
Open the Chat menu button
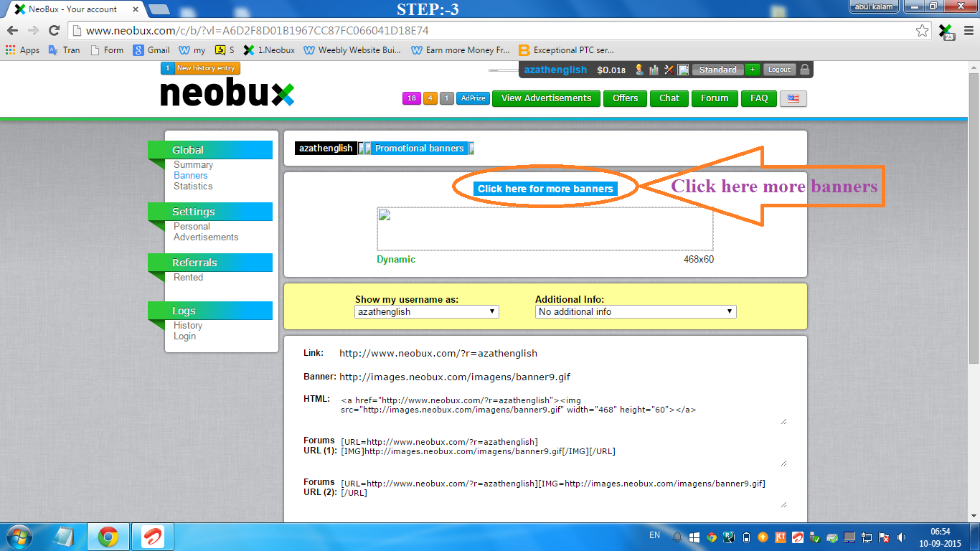(669, 98)
